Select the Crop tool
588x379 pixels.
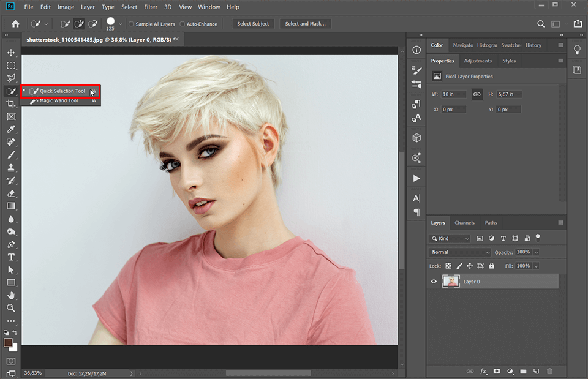(10, 103)
